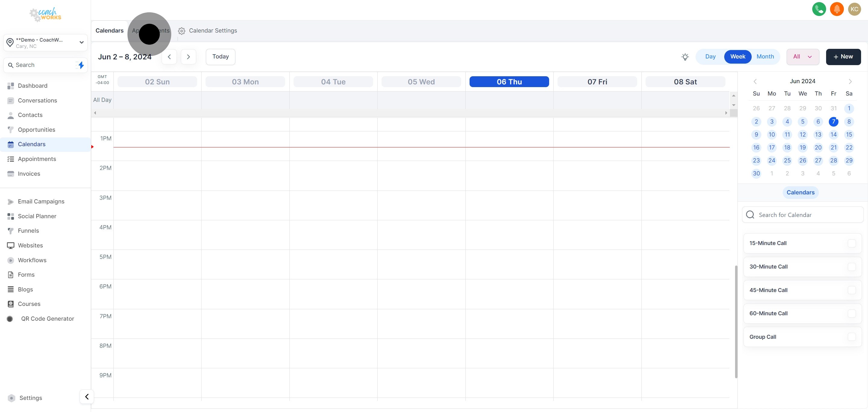
Task: Click the Calendar Settings gear icon
Action: [x=182, y=31]
